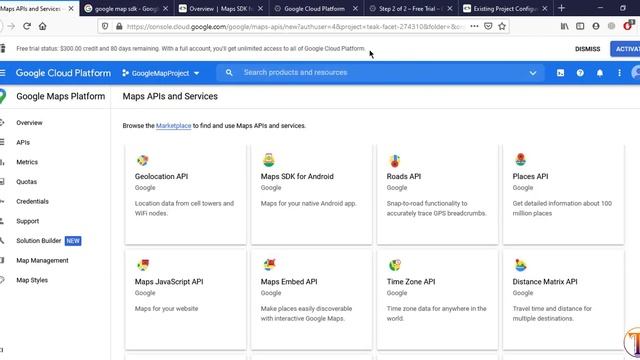Click the forward navigation arrow
Viewport: 640px width, 360px height.
tap(11, 26)
